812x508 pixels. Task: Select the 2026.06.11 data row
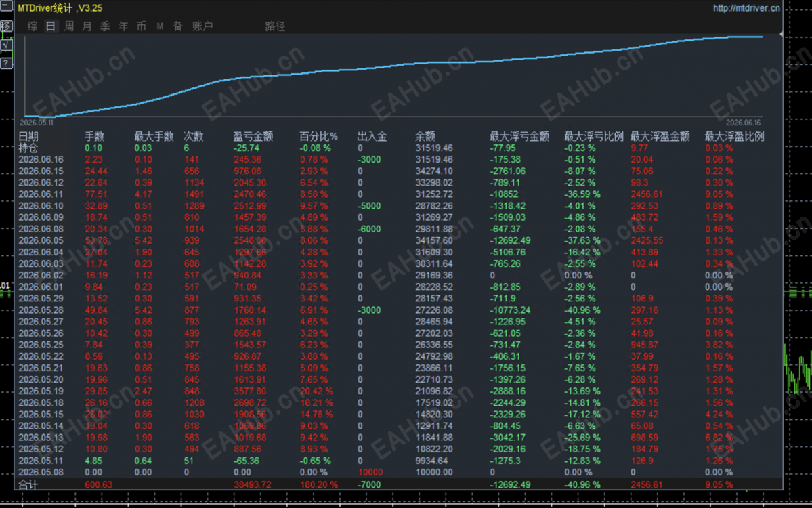click(398, 194)
